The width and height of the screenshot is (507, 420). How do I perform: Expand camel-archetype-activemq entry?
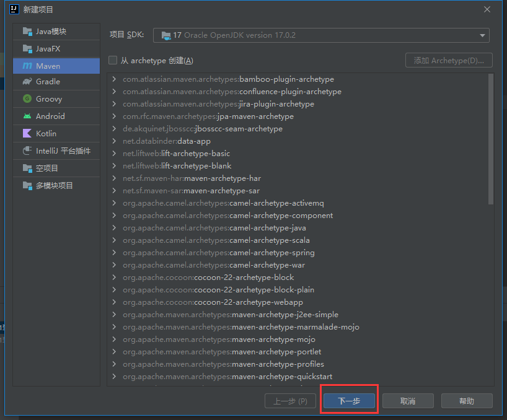coord(114,203)
